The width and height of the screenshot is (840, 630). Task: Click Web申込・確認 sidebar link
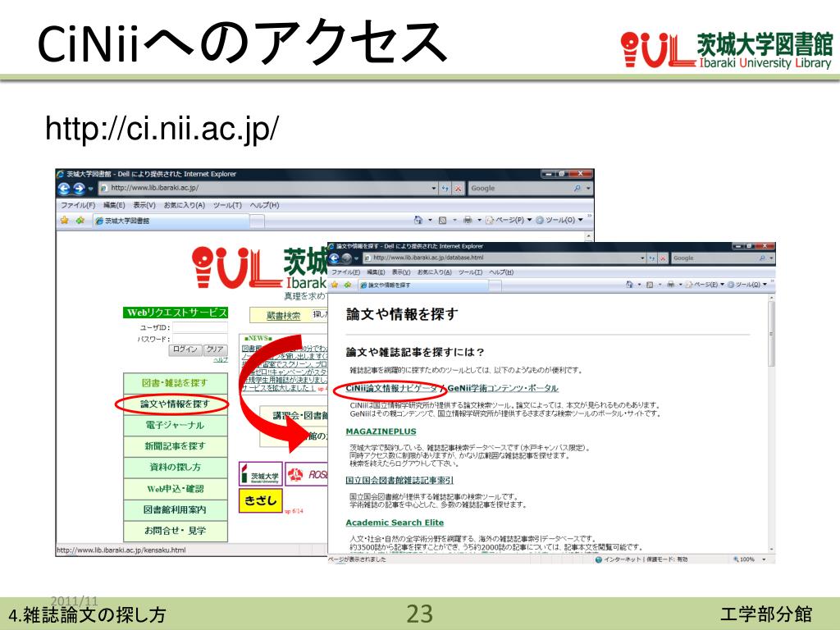click(x=176, y=489)
